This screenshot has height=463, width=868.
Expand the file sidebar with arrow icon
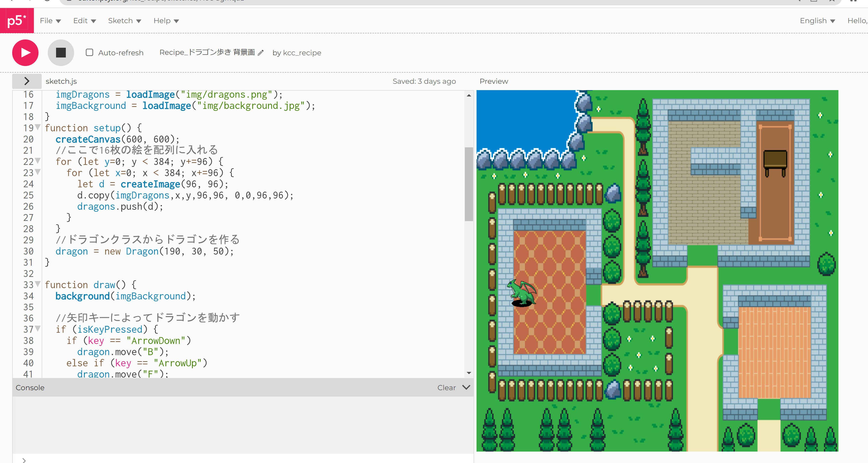click(x=27, y=81)
